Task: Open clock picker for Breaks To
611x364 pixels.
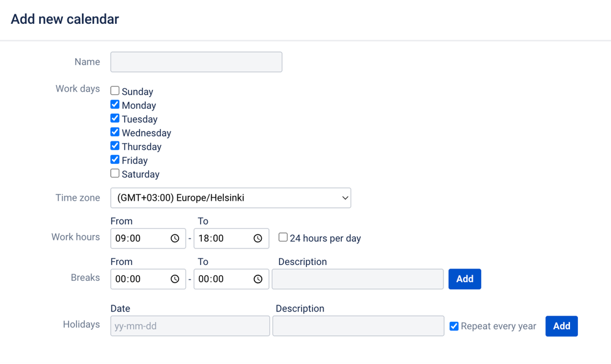Action: tap(258, 279)
